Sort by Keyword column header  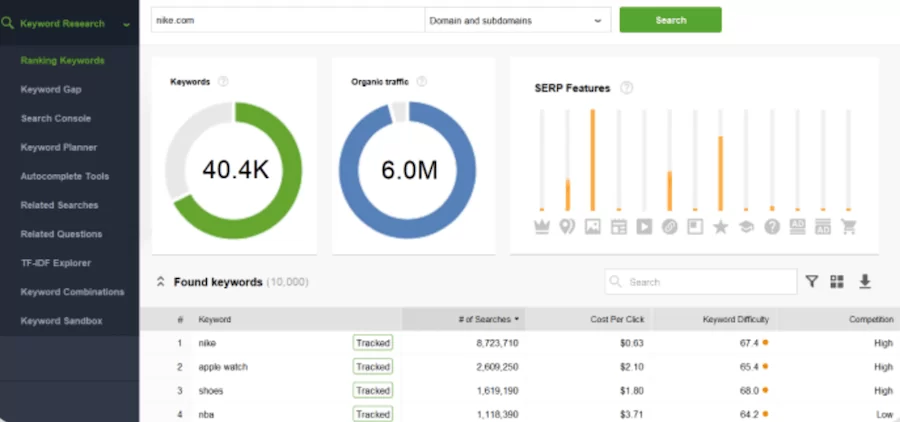tap(215, 319)
